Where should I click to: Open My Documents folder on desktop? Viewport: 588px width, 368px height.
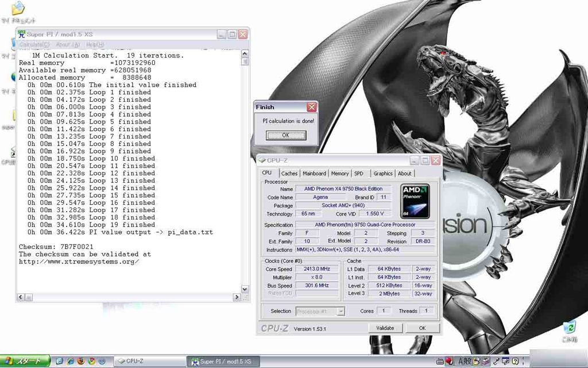pyautogui.click(x=18, y=9)
